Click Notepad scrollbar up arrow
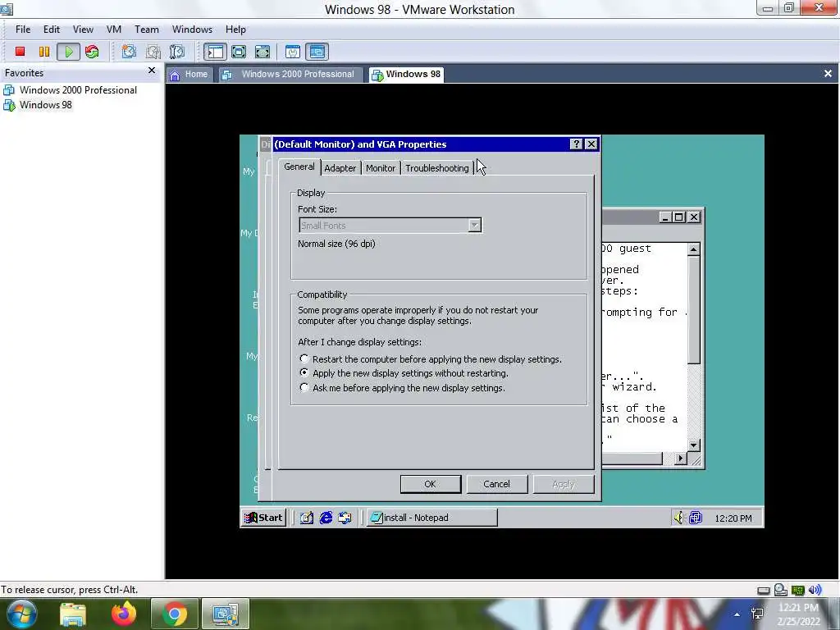The height and width of the screenshot is (630, 840). [693, 249]
